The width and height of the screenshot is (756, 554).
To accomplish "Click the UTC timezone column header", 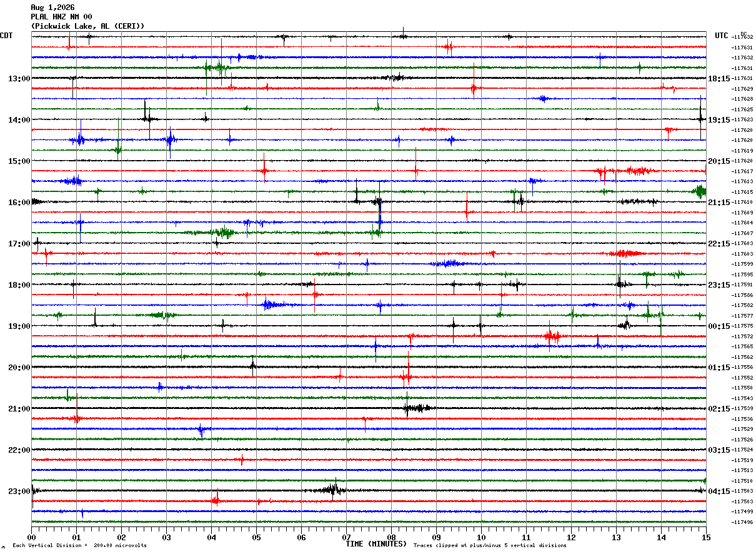I will click(x=722, y=36).
